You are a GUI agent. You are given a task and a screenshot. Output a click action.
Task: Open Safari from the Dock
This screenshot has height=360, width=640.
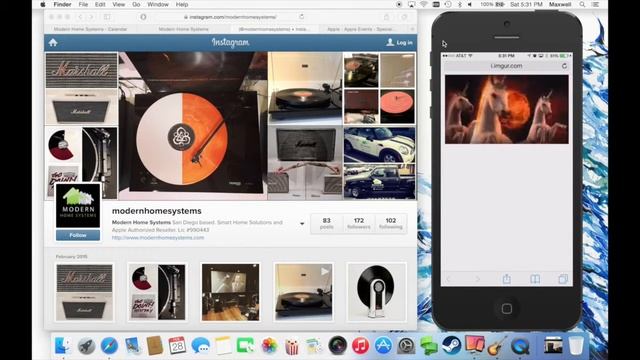point(109,346)
